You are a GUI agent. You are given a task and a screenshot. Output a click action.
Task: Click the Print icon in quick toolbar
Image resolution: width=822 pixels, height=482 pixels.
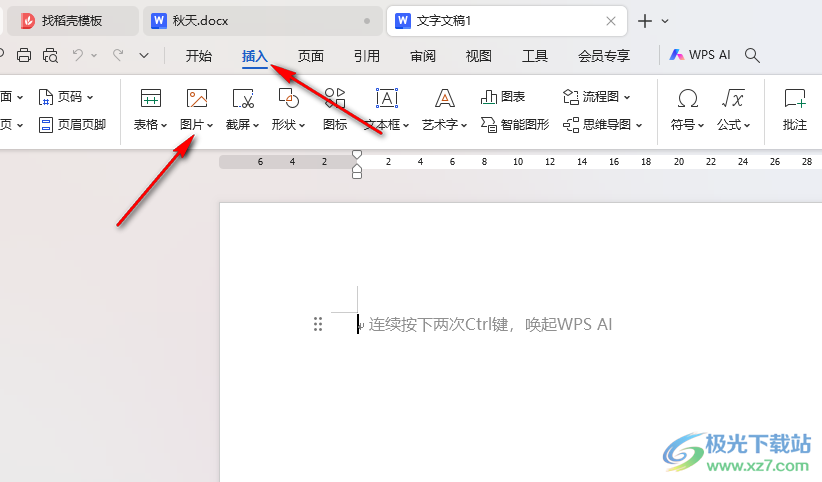click(x=24, y=55)
